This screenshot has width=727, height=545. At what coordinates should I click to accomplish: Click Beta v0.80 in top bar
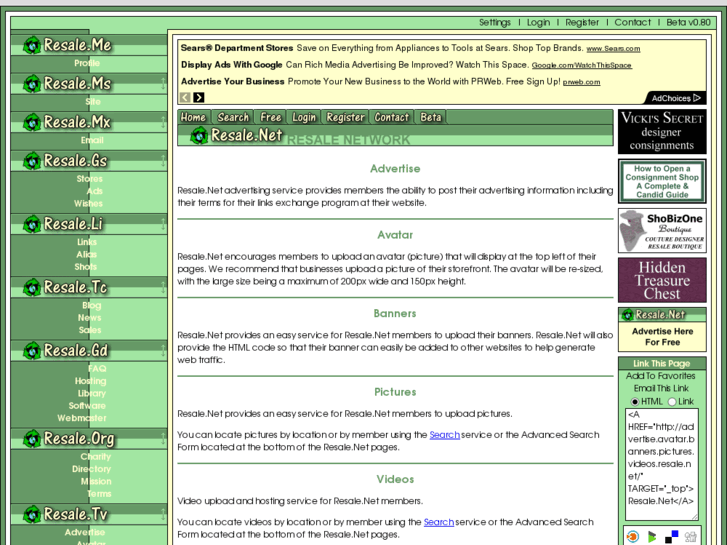coord(688,22)
